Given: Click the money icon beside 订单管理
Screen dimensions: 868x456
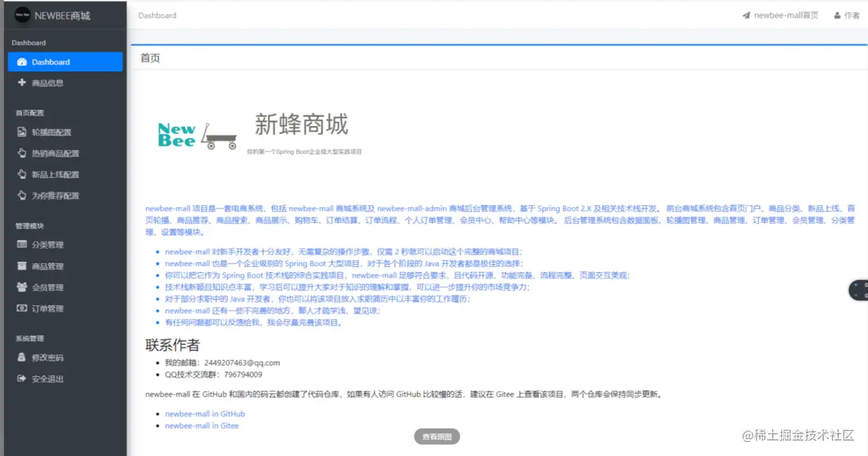Looking at the screenshot, I should (x=22, y=308).
